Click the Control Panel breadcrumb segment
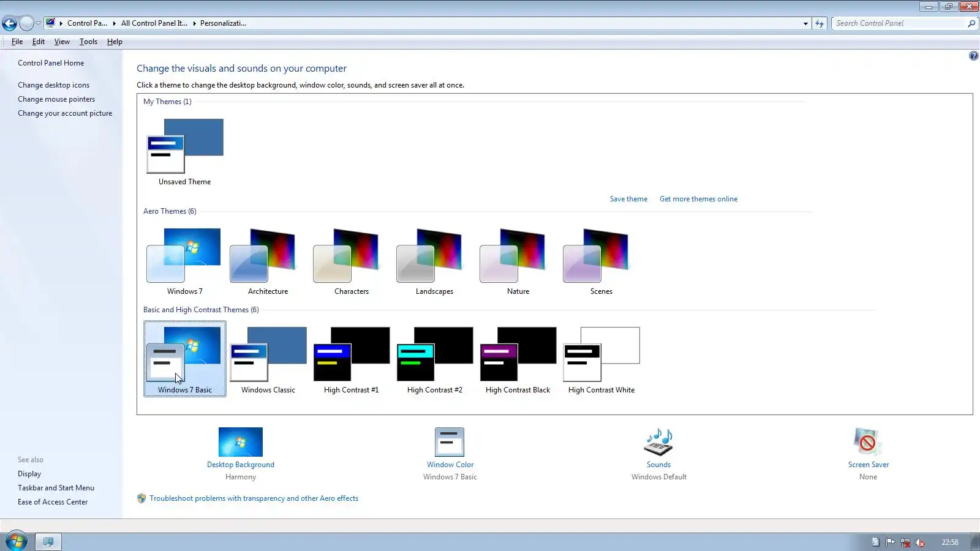This screenshot has height=551, width=980. 87,23
